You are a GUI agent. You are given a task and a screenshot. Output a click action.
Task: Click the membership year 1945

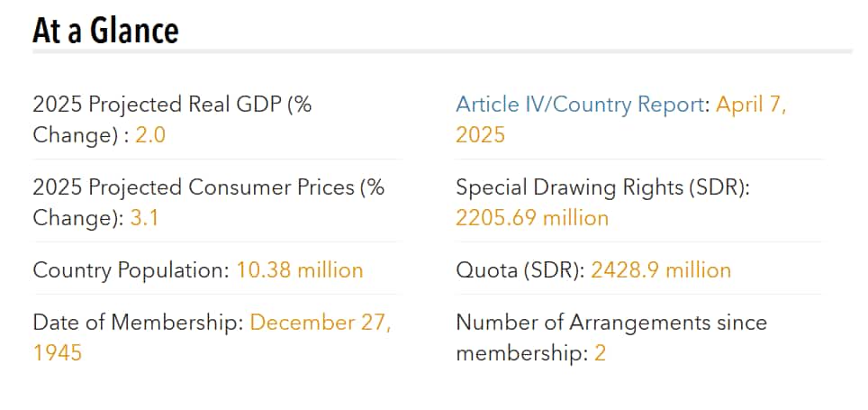point(57,353)
